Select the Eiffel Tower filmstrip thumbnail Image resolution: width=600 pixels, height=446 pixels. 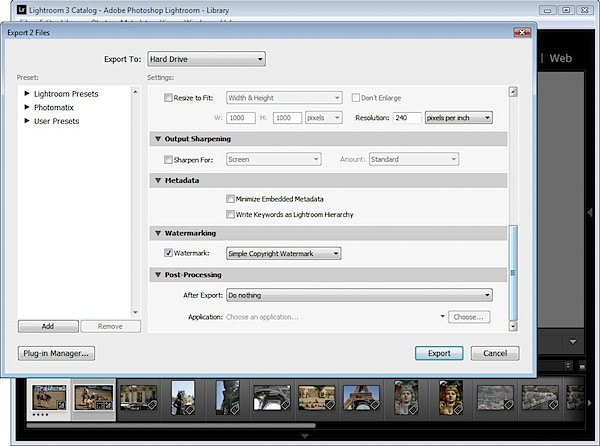362,397
